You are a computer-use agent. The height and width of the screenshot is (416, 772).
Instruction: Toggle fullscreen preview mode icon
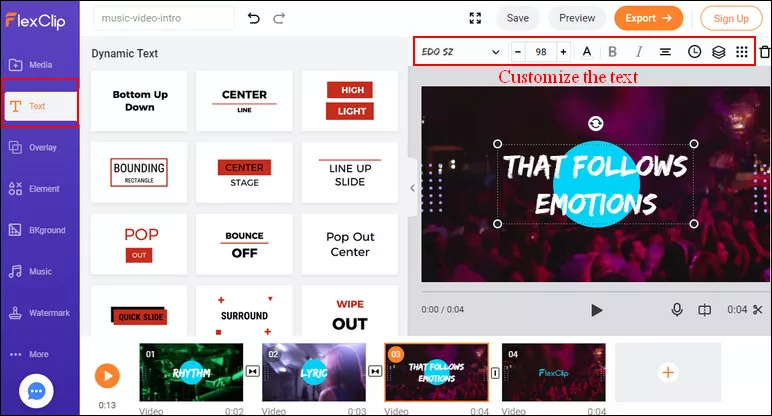[x=475, y=18]
